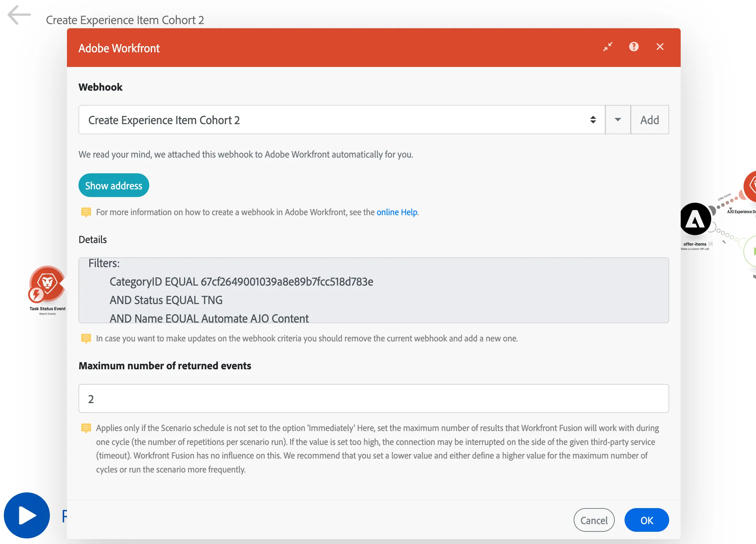This screenshot has height=544, width=756.
Task: Click the note icon beside webhook criteria hint
Action: [x=86, y=338]
